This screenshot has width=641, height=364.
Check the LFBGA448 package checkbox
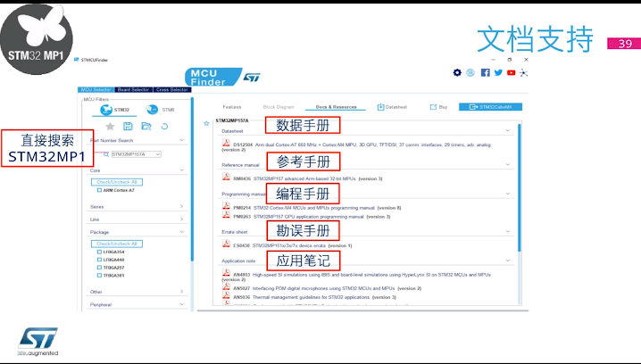coord(99,260)
